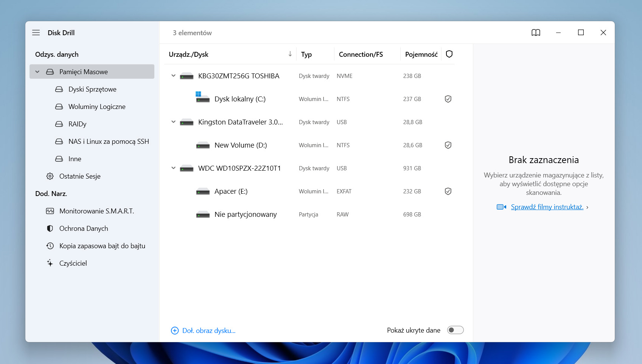Screen dimensions: 642x364
Task: Click the NVME connection cell
Action: coord(344,76)
